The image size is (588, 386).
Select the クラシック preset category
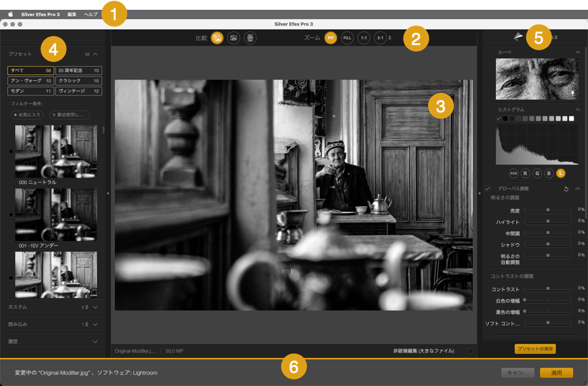79,81
